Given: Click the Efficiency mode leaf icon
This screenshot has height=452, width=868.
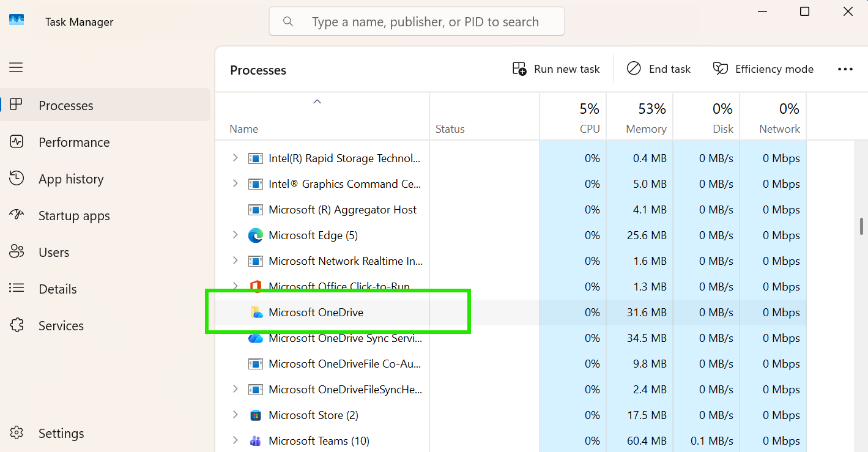Looking at the screenshot, I should click(x=720, y=69).
